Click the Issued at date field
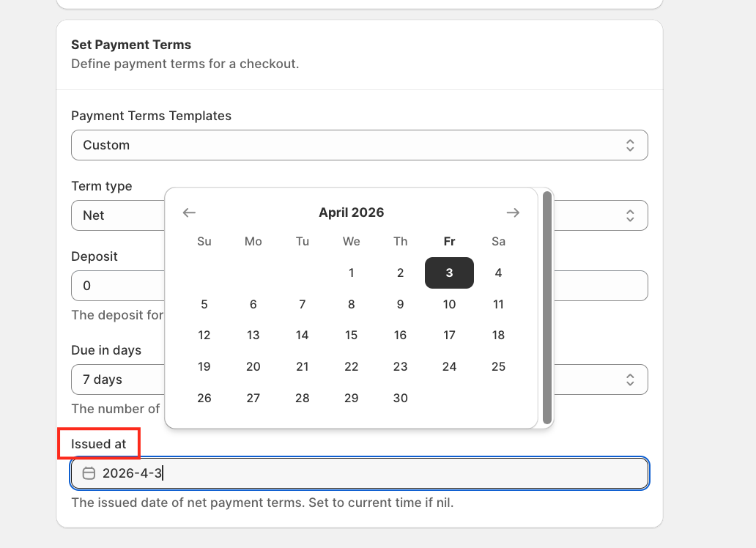 [x=366, y=473]
